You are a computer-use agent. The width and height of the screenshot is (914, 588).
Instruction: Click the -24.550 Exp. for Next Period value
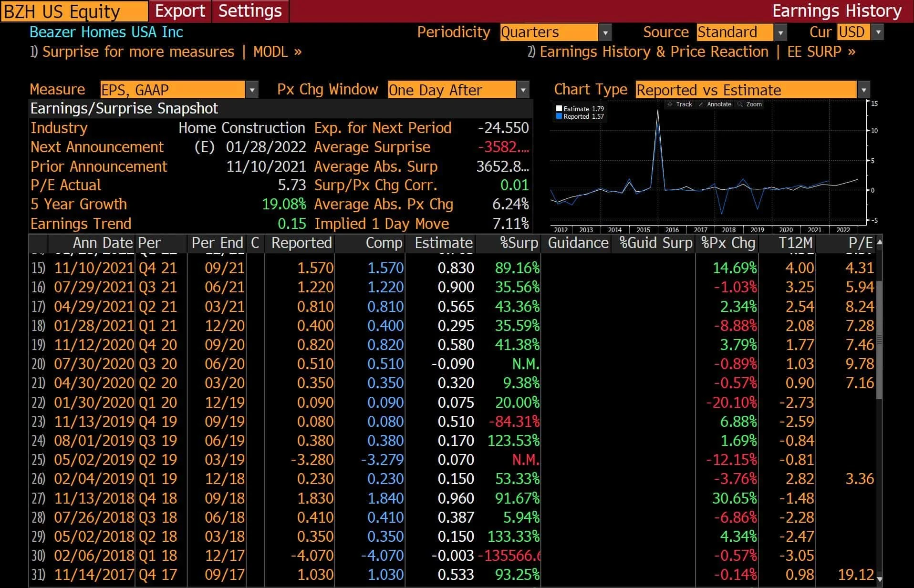coord(503,128)
